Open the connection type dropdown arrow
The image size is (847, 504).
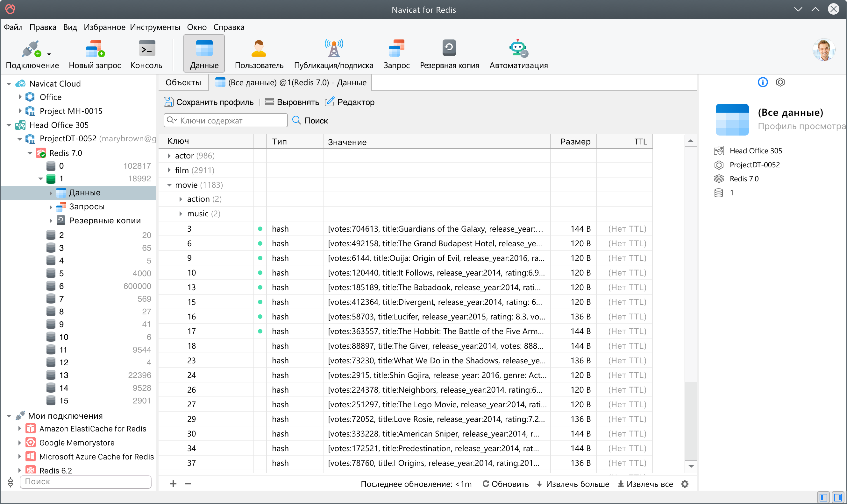coord(49,54)
